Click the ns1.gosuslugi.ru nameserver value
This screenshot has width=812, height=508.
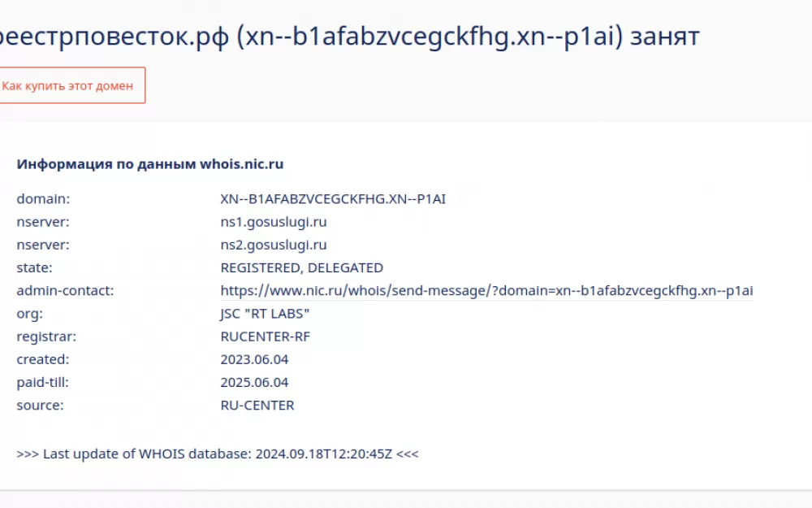274,222
